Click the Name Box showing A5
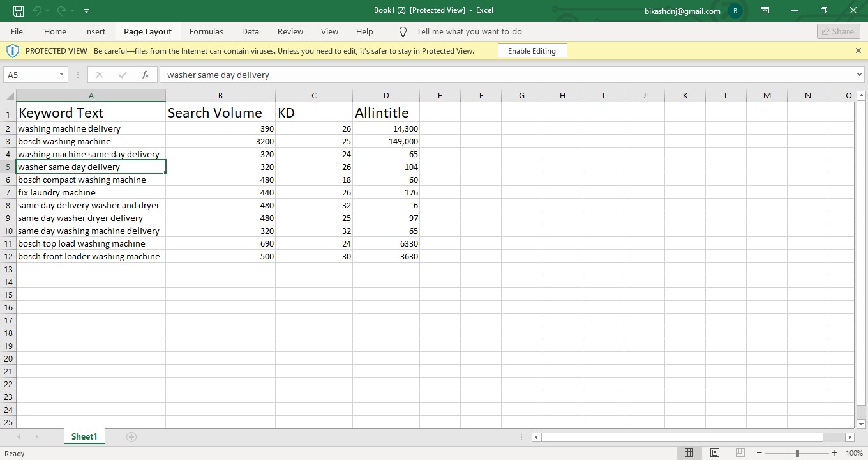The image size is (868, 460). pos(31,75)
